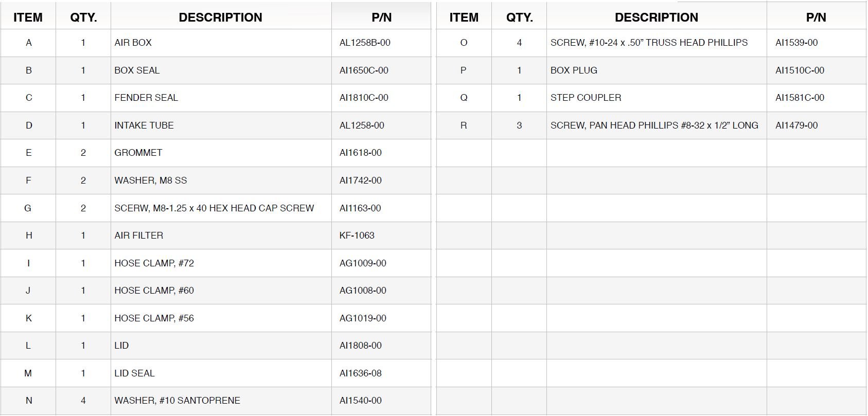
Task: Select the BOX SEAL part number AI1650C-00
Action: coord(364,70)
